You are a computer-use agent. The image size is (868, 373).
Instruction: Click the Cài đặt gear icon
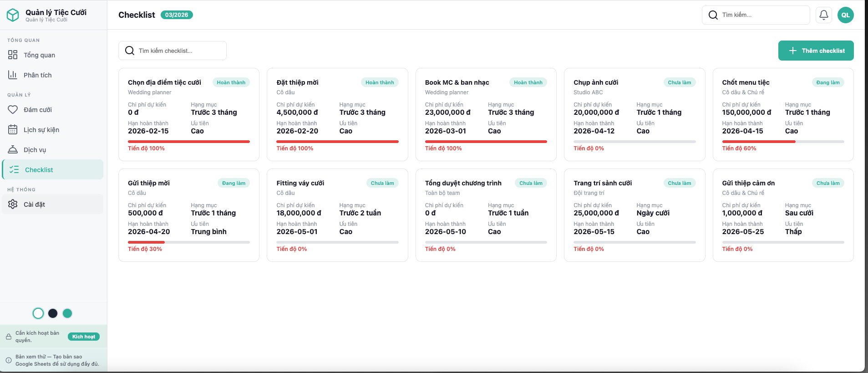(13, 204)
